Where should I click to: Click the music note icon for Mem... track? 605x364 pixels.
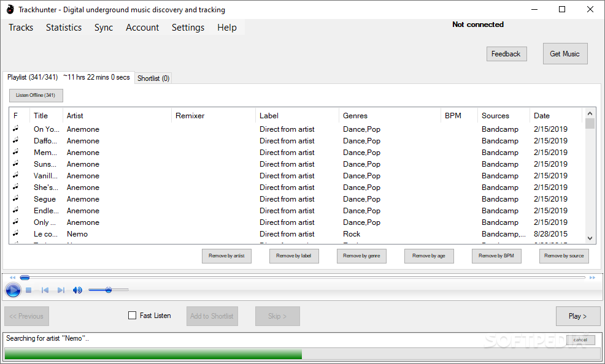(16, 152)
